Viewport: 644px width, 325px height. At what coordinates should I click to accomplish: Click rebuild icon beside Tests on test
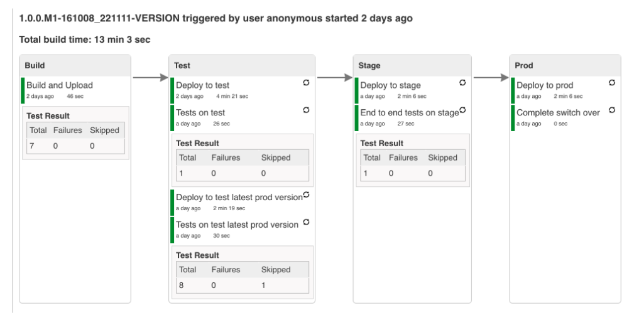point(306,110)
